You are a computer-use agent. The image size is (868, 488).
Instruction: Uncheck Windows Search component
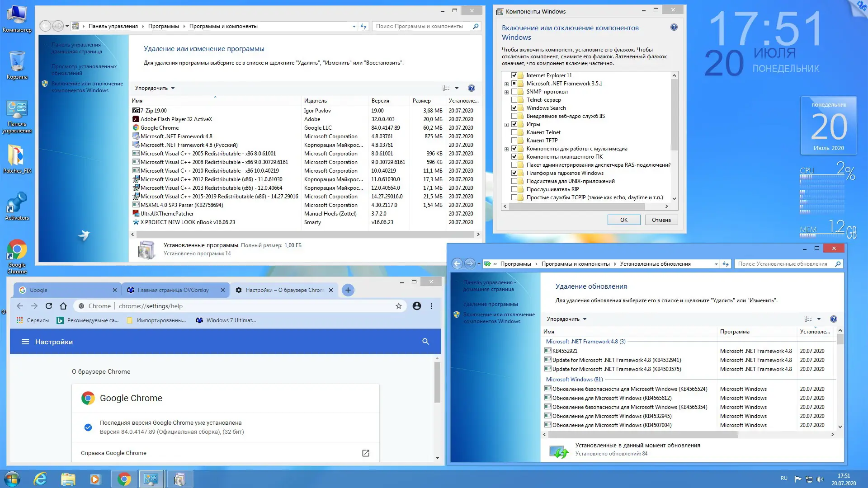[514, 108]
